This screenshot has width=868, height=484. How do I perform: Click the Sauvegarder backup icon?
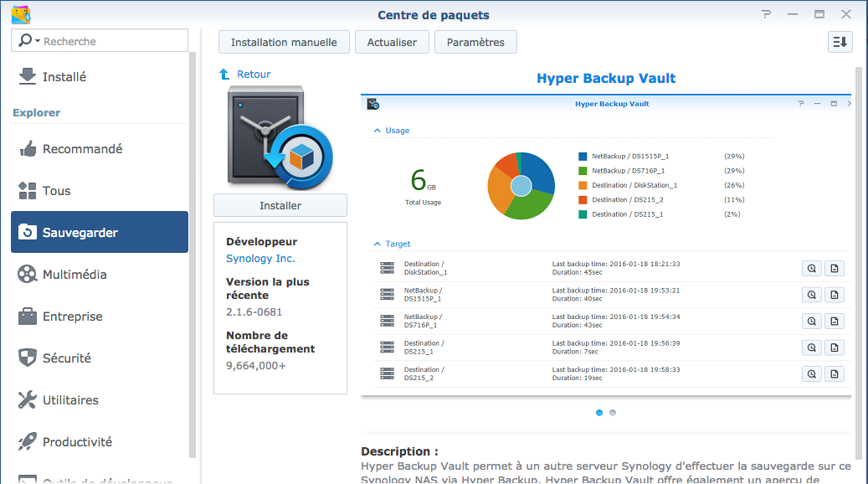[27, 232]
